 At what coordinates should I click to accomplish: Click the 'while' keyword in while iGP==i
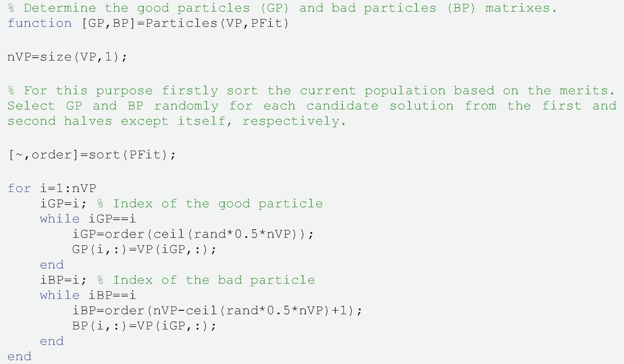(60, 219)
